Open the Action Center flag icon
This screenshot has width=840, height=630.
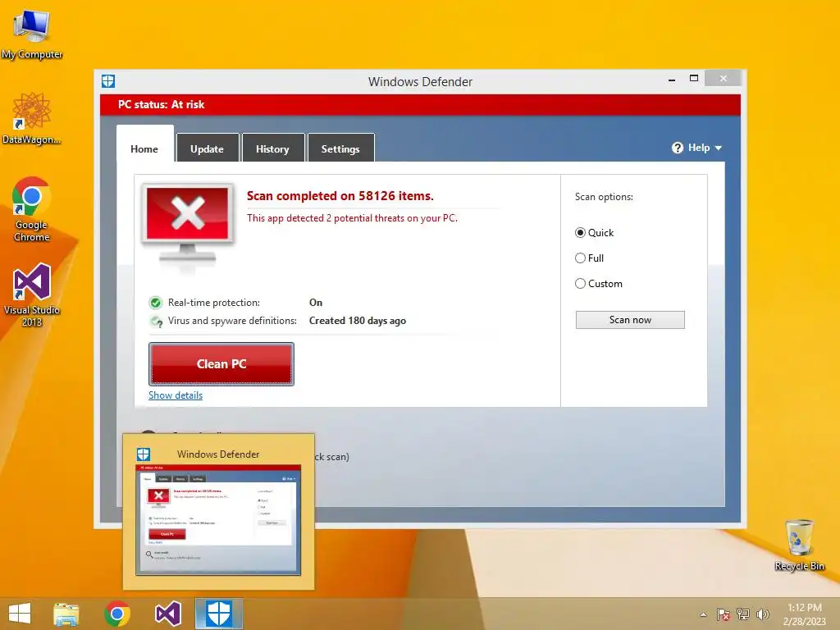point(724,614)
